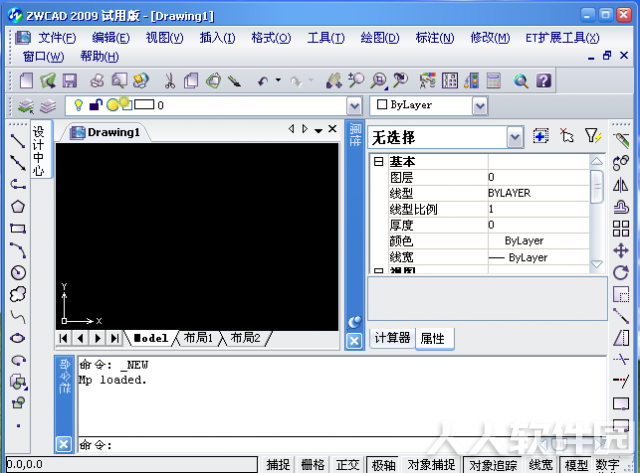Switch to the 计算器 tab
Image resolution: width=640 pixels, height=473 pixels.
(x=392, y=338)
